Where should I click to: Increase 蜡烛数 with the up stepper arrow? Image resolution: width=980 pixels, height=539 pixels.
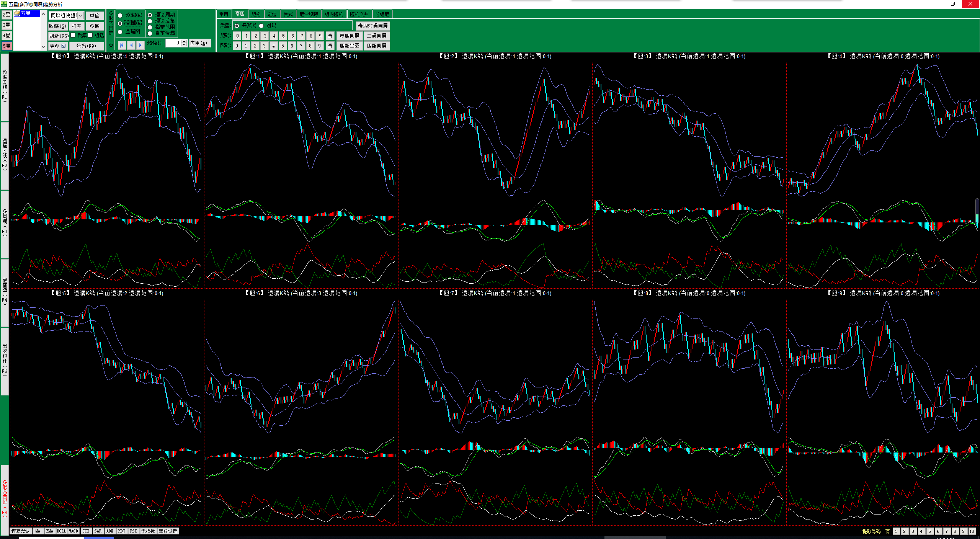184,41
